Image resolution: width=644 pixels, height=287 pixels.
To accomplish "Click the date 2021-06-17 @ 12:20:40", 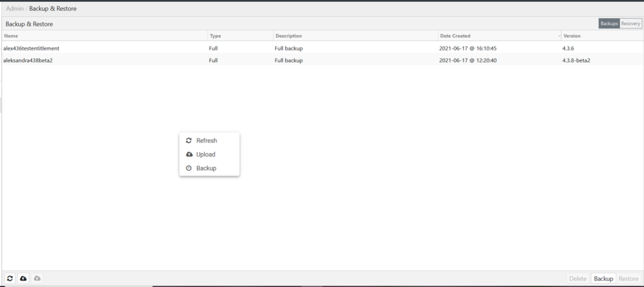I will coord(468,60).
